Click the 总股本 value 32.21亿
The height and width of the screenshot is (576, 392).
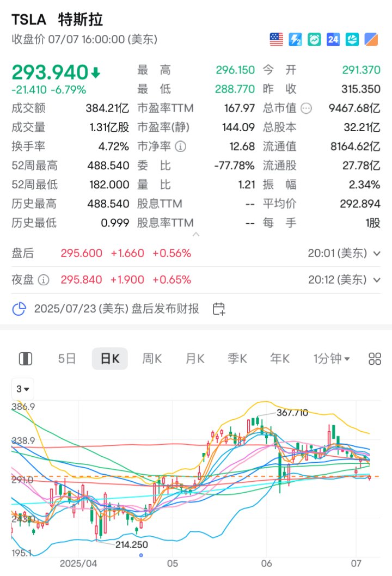(362, 127)
